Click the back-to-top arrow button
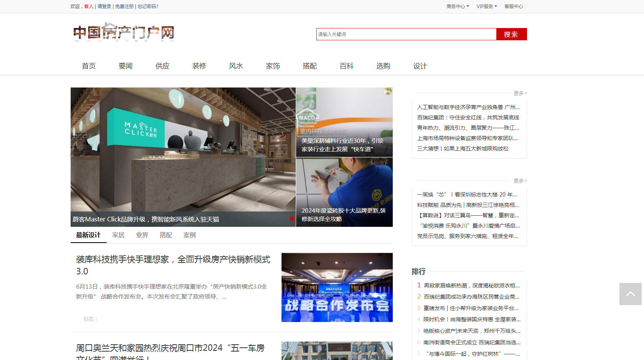The image size is (644, 360). click(630, 294)
